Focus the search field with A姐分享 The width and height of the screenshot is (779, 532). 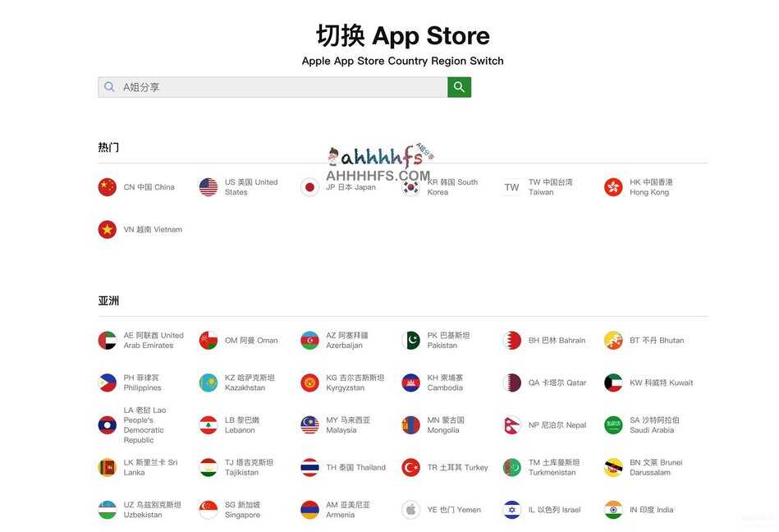click(273, 87)
